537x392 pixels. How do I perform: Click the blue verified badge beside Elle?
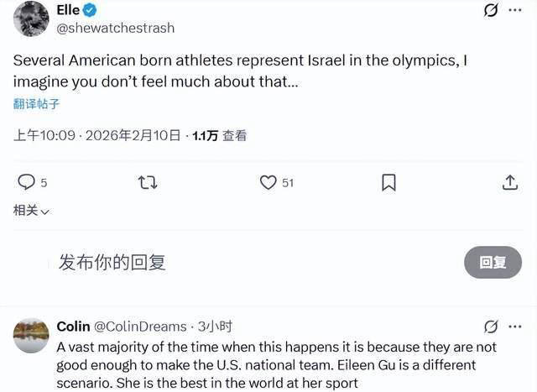[91, 10]
